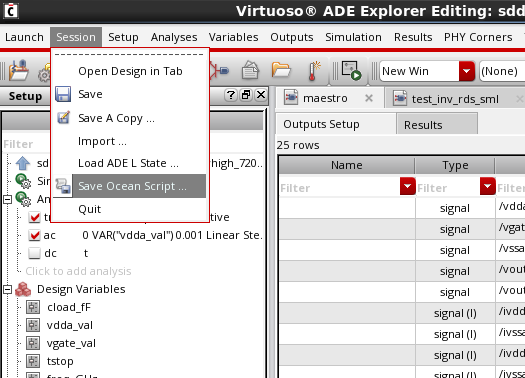Click the open folder toolbar icon

pos(281,70)
